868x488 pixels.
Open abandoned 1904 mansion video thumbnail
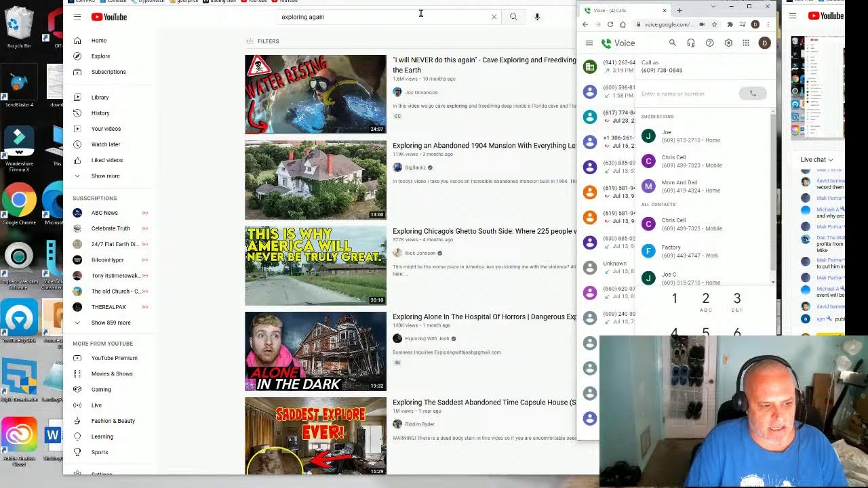[x=315, y=180]
